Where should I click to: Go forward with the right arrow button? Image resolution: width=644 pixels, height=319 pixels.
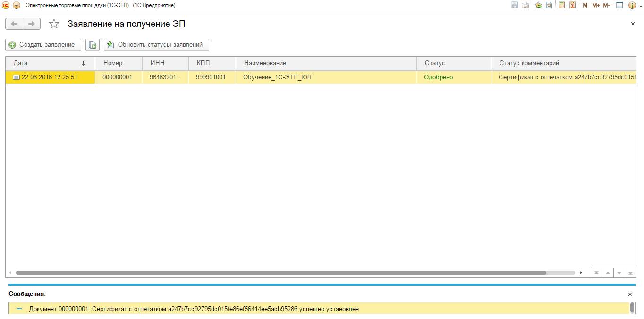32,24
